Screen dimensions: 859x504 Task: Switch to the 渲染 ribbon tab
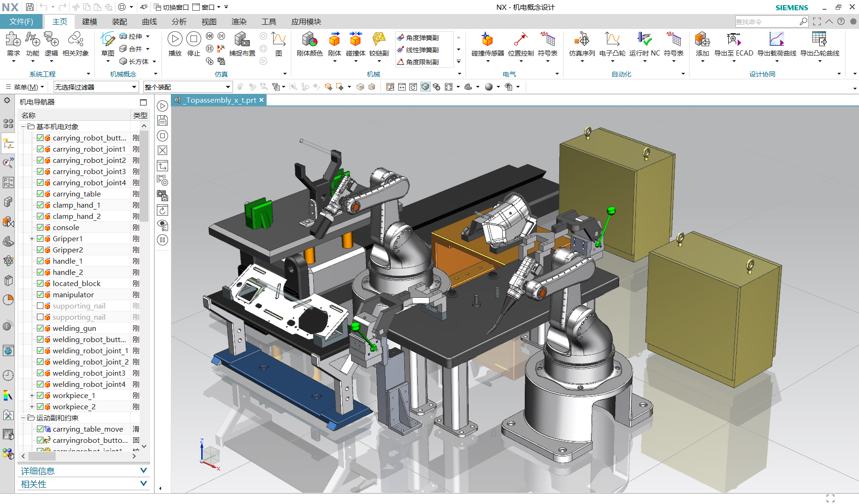coord(239,21)
